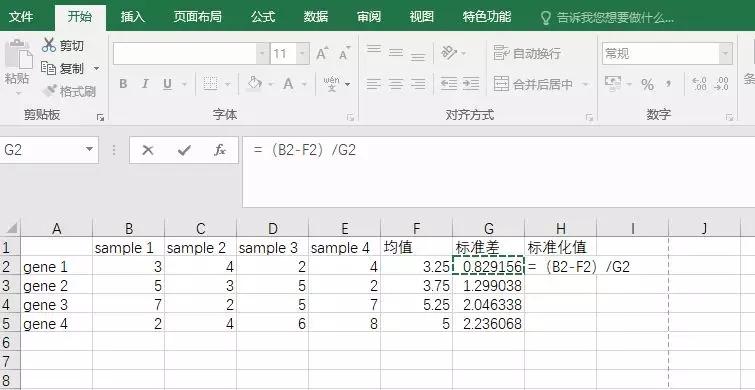Apply font color A button
This screenshot has height=390, width=755.
[288, 84]
